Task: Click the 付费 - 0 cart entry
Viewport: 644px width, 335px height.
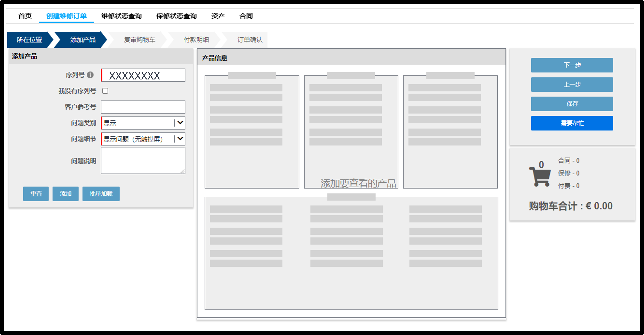Action: (x=569, y=186)
